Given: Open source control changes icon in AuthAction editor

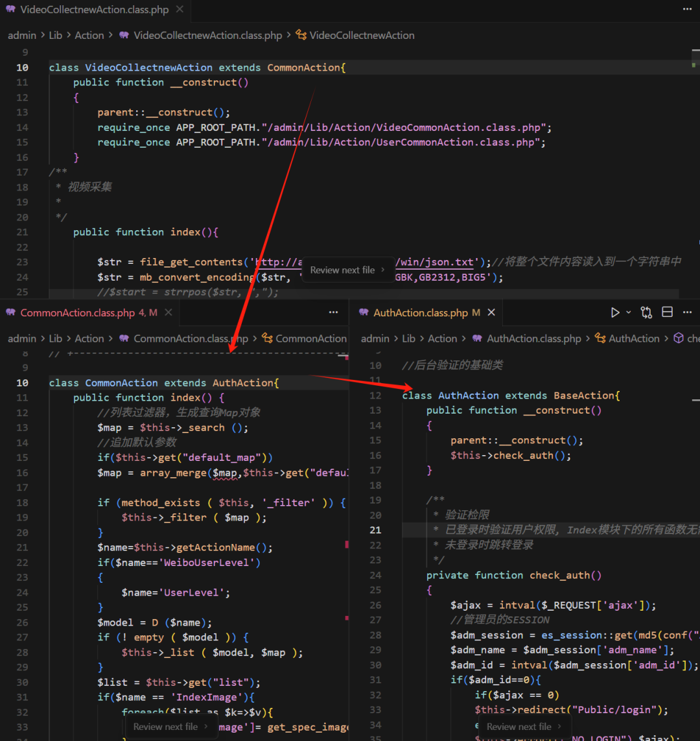Looking at the screenshot, I should 646,312.
